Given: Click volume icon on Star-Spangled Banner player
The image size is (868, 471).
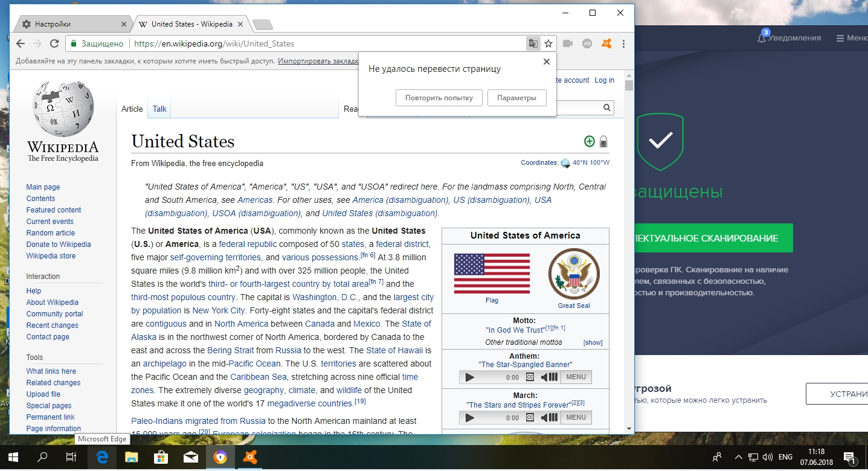Looking at the screenshot, I should (548, 377).
